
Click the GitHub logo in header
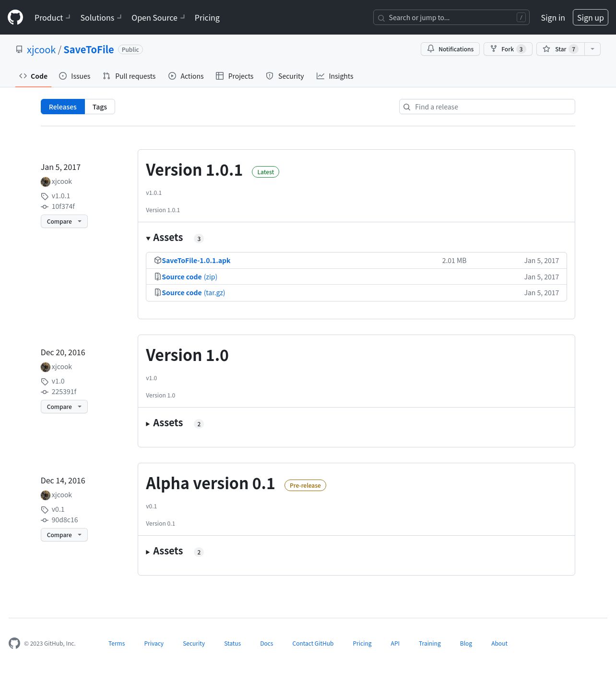(x=15, y=17)
